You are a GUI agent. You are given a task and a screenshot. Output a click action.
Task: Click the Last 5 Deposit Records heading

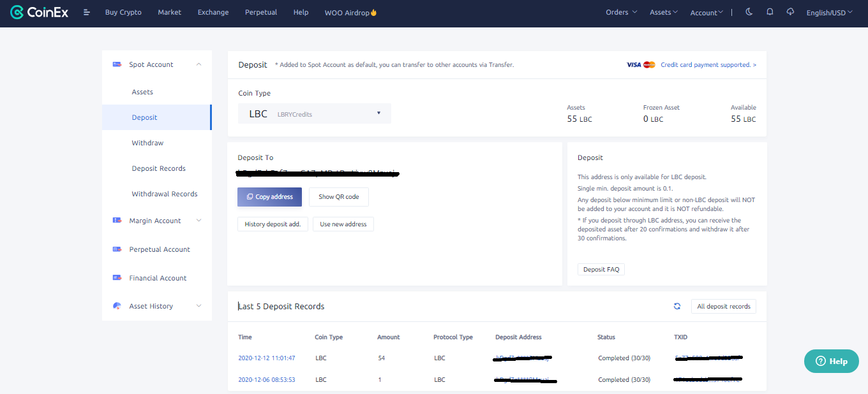[x=281, y=307]
